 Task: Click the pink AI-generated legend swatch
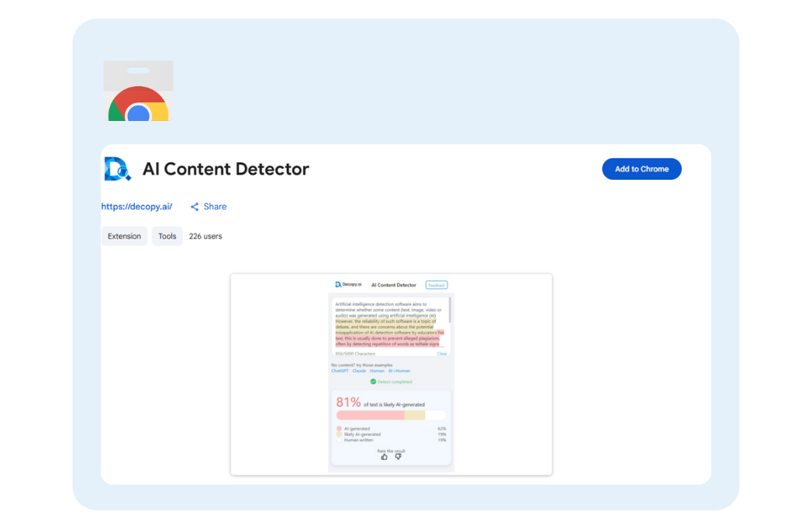tap(339, 428)
